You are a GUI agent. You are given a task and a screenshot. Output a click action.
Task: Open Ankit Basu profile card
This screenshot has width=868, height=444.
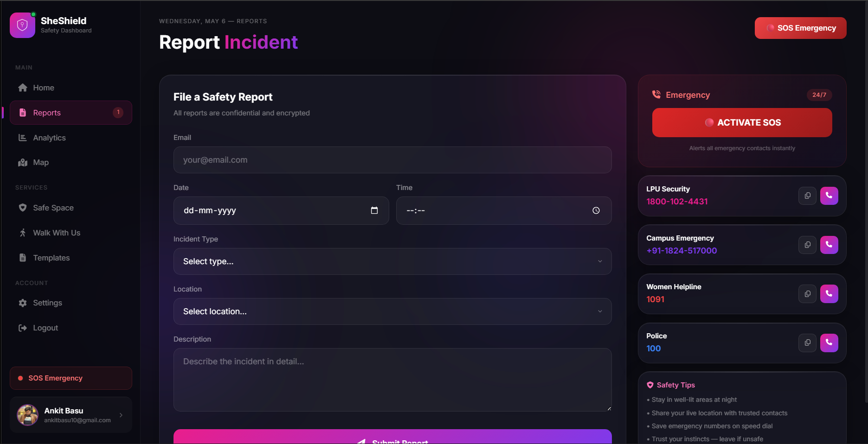tap(71, 415)
